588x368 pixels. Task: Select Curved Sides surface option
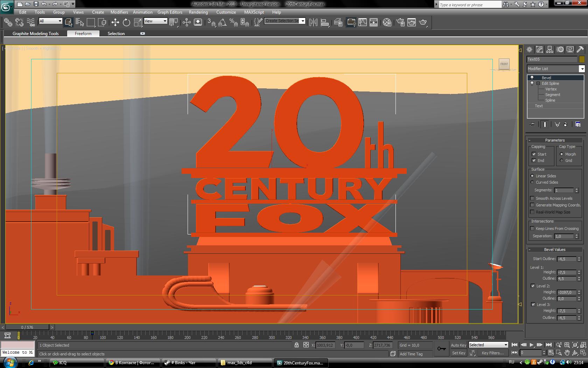[x=532, y=182]
